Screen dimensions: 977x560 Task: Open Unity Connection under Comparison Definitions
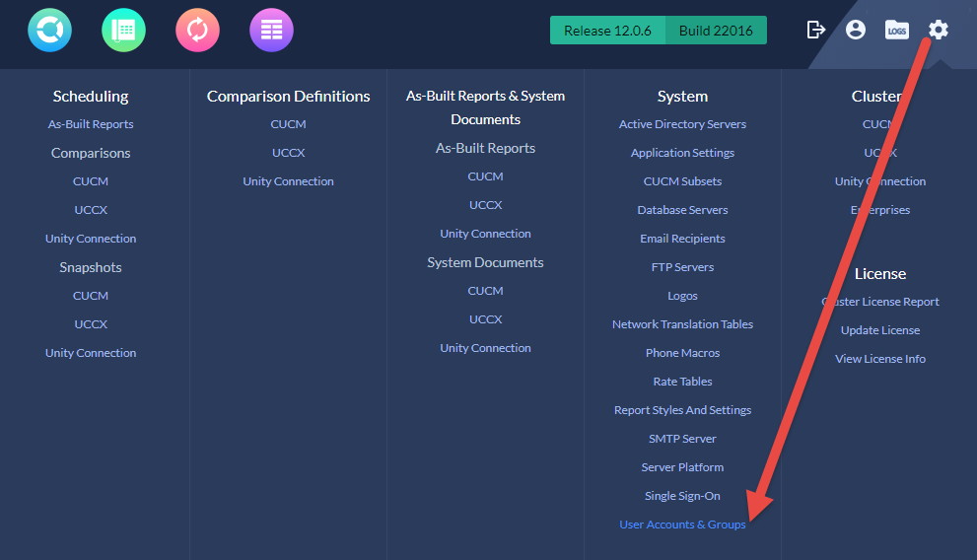(x=289, y=181)
